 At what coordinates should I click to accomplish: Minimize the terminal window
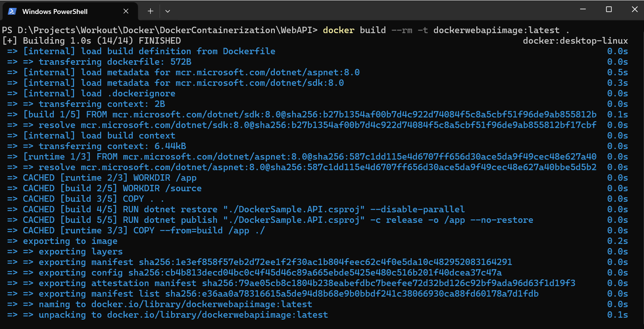(x=583, y=9)
